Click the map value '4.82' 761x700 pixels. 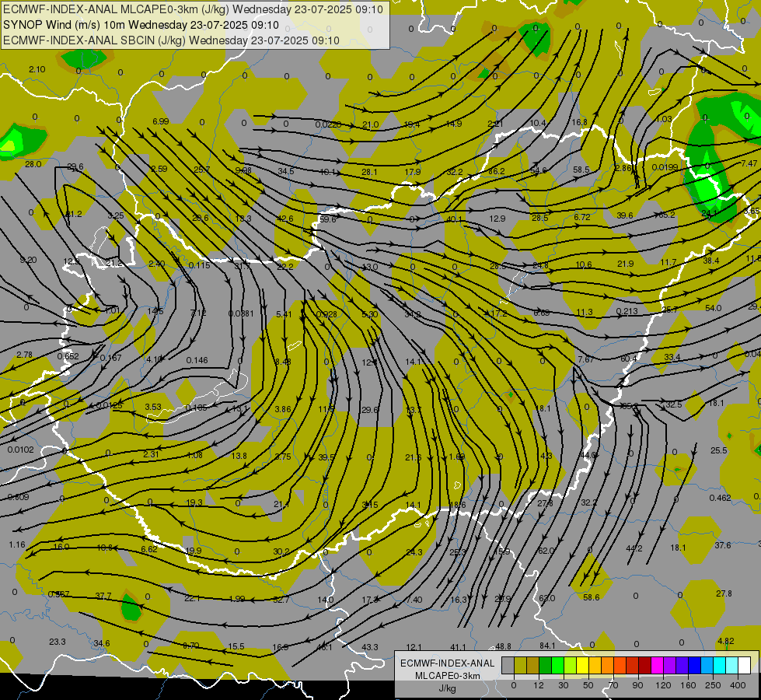pyautogui.click(x=725, y=641)
